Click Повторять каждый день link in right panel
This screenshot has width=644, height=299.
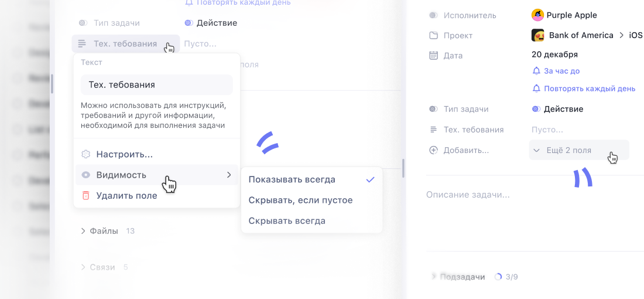pyautogui.click(x=590, y=89)
